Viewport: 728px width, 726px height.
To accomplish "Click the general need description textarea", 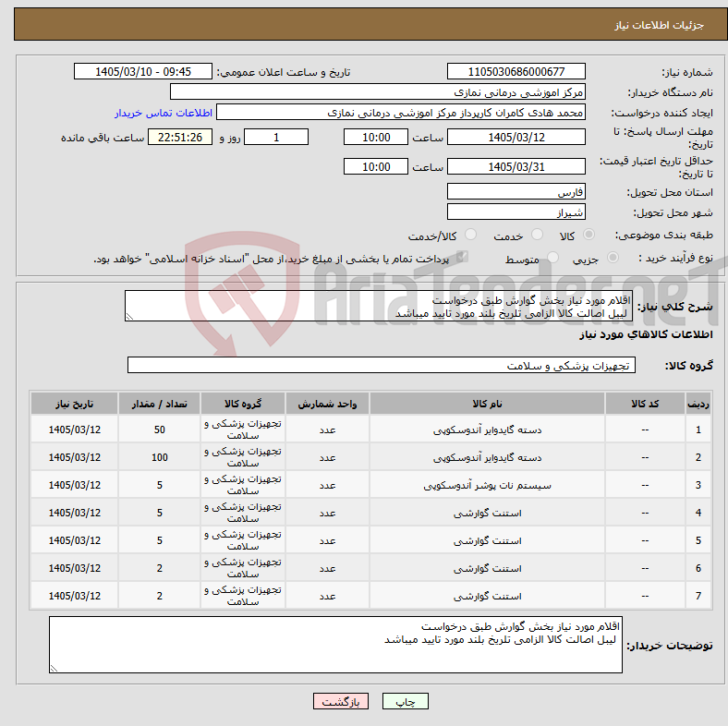I will pos(379,306).
